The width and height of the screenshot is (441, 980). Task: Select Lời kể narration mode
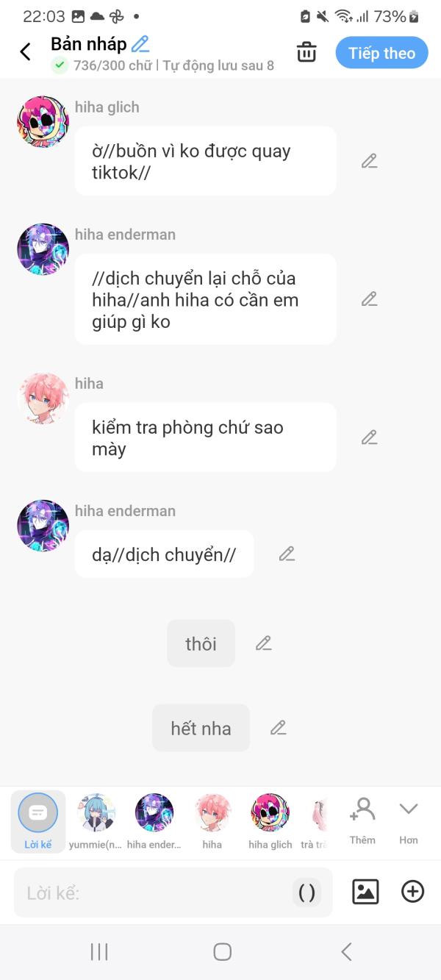pos(37,821)
